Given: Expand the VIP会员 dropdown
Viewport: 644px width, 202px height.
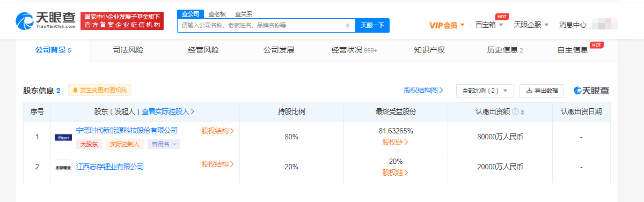Looking at the screenshot, I should coord(447,25).
